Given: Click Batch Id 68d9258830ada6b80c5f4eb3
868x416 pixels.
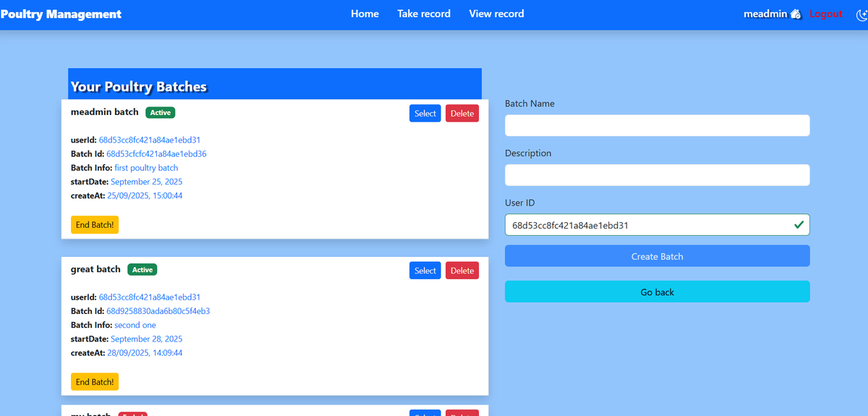Looking at the screenshot, I should point(158,311).
